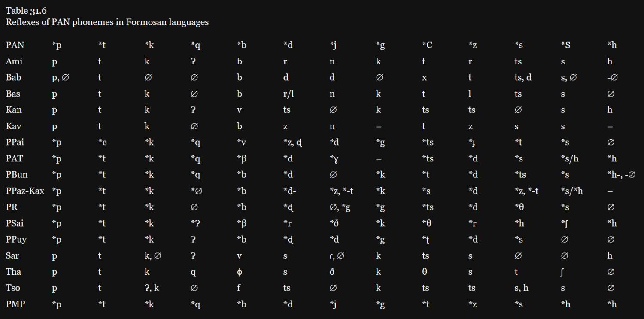
Task: Select the 'ʔ, k' cell in Tso row
Action: [x=152, y=288]
